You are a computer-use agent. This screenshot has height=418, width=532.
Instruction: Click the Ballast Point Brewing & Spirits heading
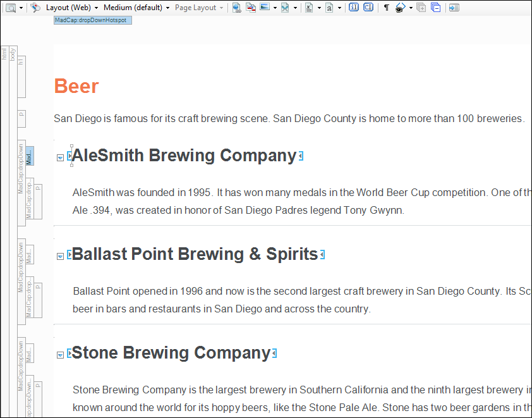click(195, 254)
